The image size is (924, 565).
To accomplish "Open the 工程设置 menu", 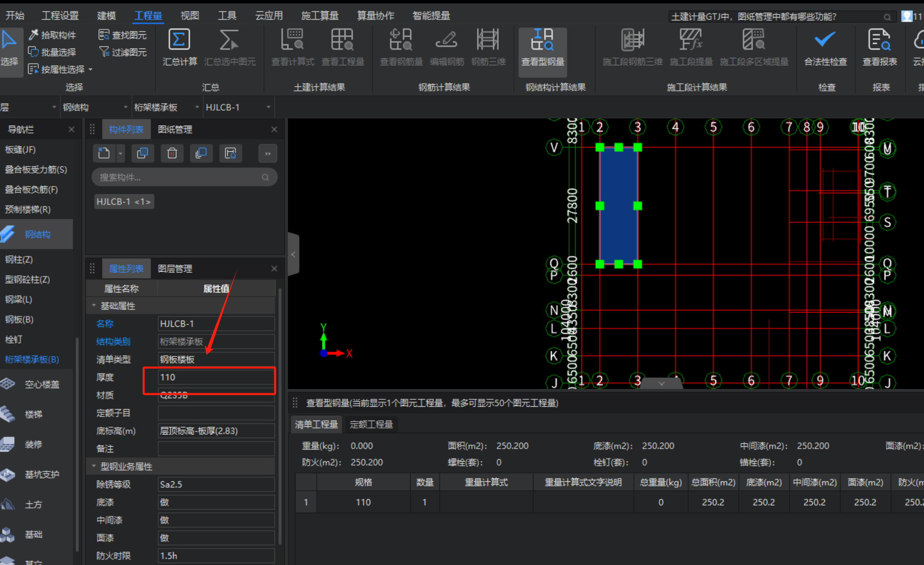I will tap(60, 16).
